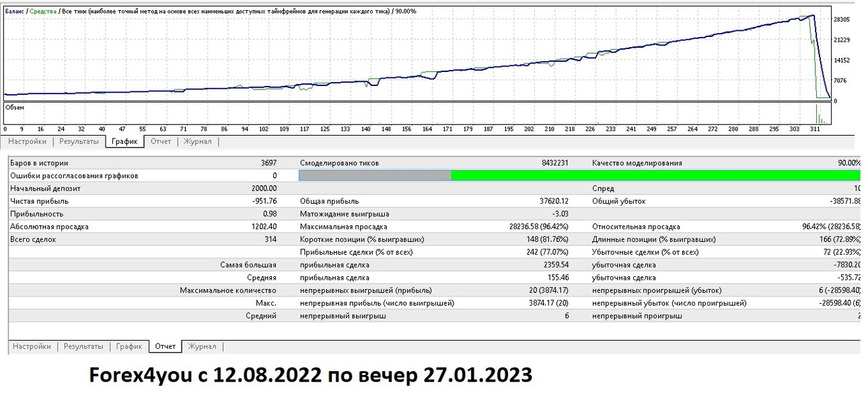The image size is (868, 410).
Task: Click the 14152 value on the chart axis
Action: point(843,60)
